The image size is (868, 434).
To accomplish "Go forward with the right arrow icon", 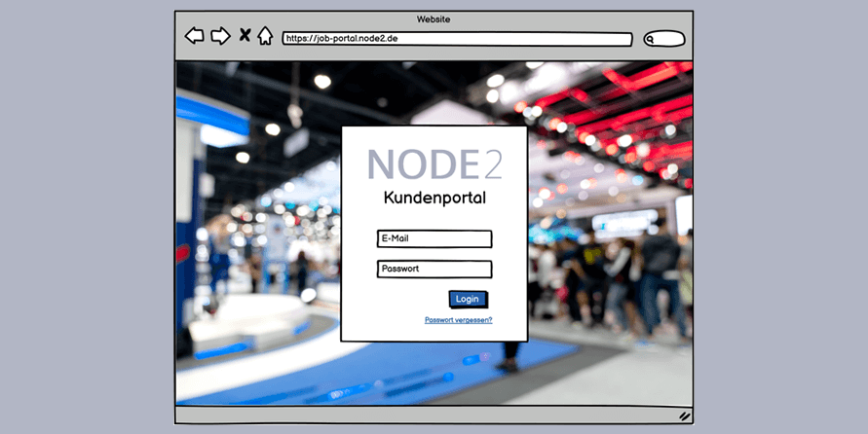I will tap(220, 36).
